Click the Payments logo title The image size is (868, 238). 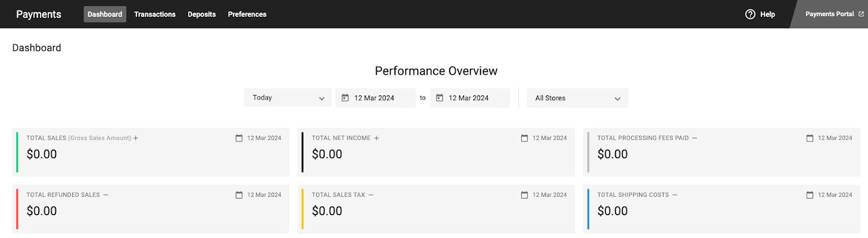[x=39, y=14]
